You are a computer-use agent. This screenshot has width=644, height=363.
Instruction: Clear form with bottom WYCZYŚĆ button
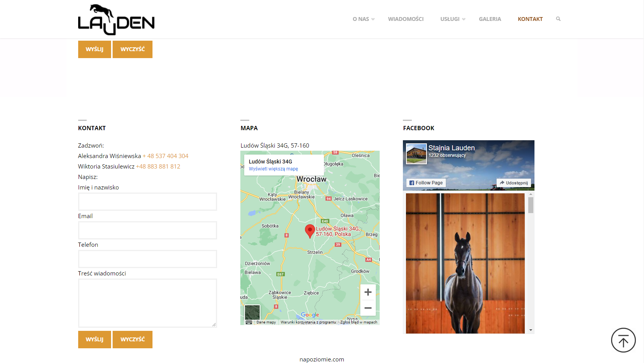[x=132, y=339]
